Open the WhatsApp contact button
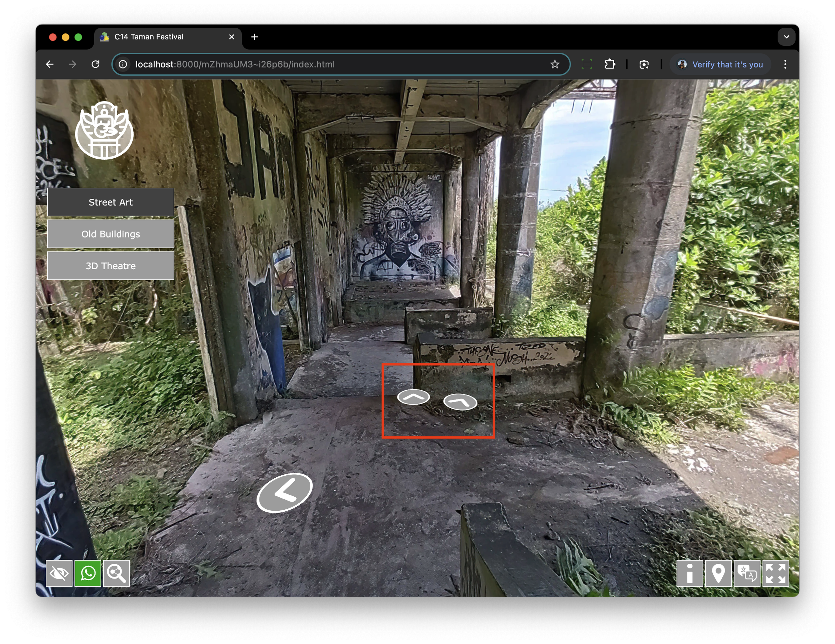 pyautogui.click(x=88, y=573)
